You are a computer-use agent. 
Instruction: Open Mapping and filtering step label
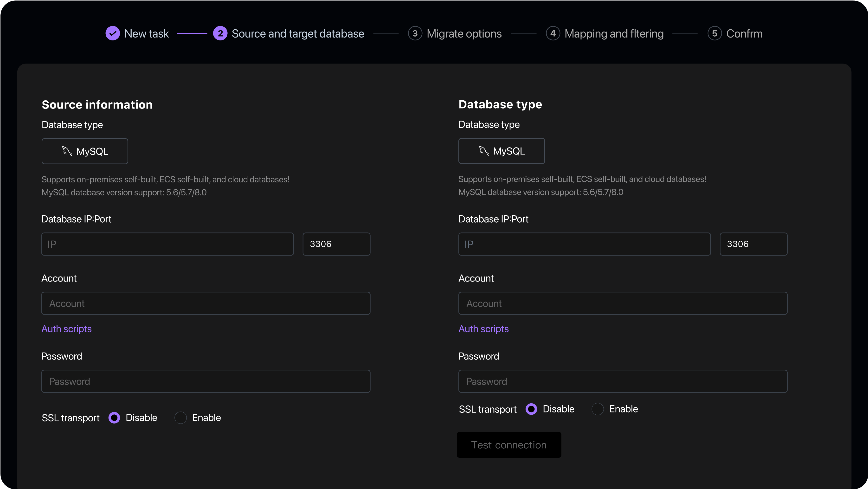coord(614,34)
